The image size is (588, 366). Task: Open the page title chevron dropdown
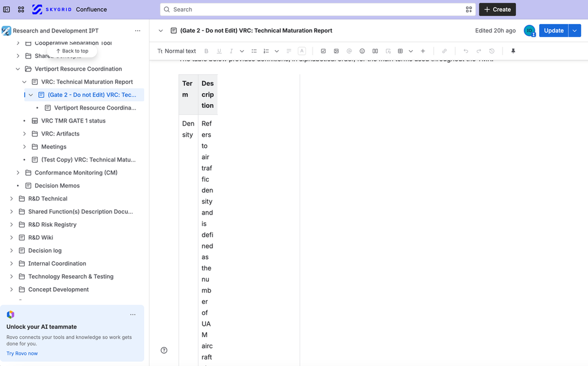pyautogui.click(x=161, y=31)
